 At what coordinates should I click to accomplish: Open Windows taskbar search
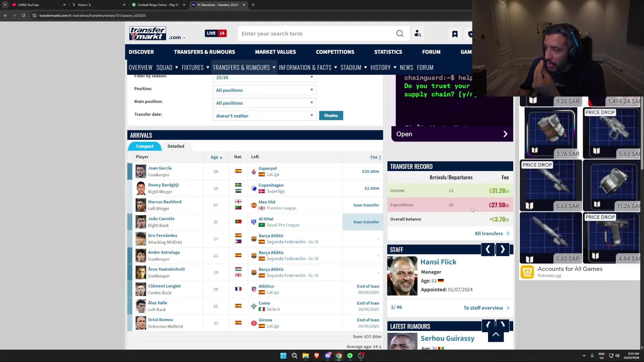294,356
